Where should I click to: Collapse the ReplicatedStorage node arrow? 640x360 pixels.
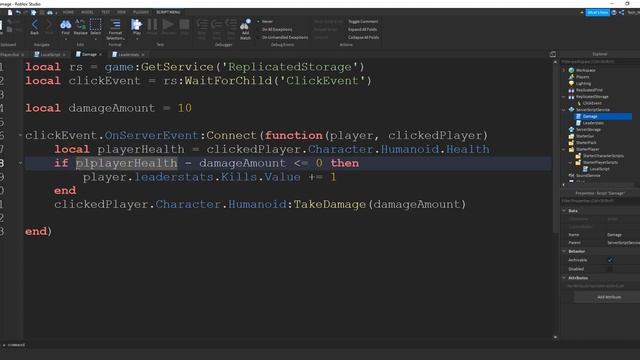click(x=564, y=97)
